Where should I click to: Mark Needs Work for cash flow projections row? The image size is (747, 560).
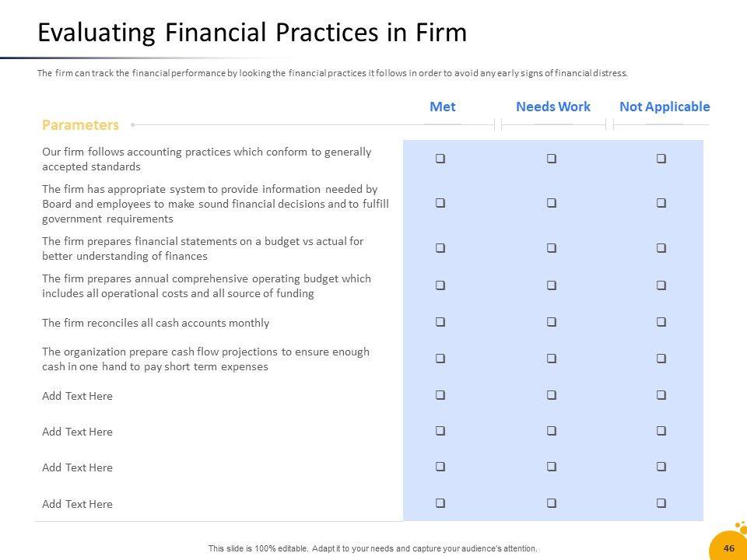point(551,359)
